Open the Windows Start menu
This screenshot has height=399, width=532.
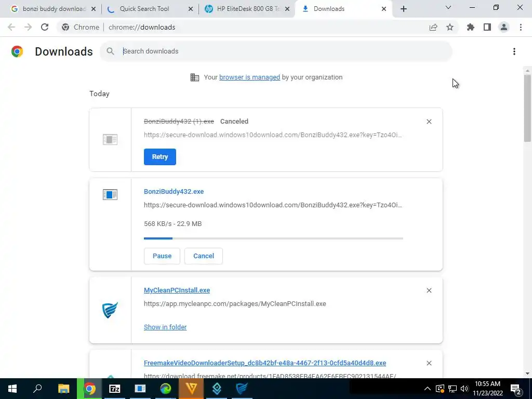(x=12, y=389)
